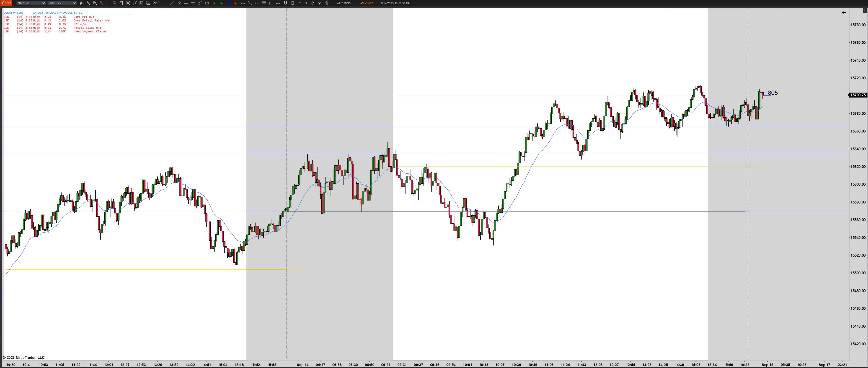868x368 pixels.
Task: Select the Text drawing tool
Action: (306, 3)
